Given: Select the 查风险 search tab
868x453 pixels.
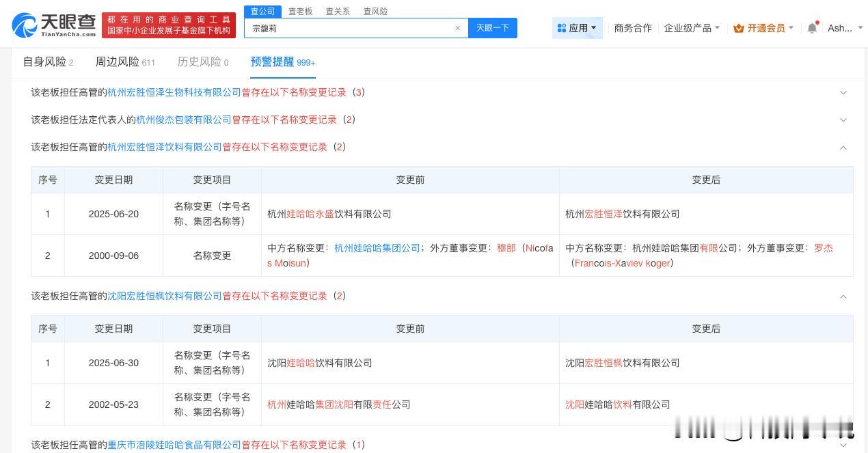Looking at the screenshot, I should click(375, 11).
